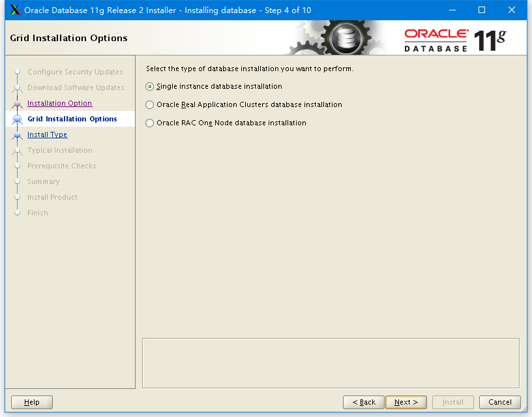The image size is (532, 417).
Task: Choose Oracle Real Application Clusters database installation
Action: [150, 104]
